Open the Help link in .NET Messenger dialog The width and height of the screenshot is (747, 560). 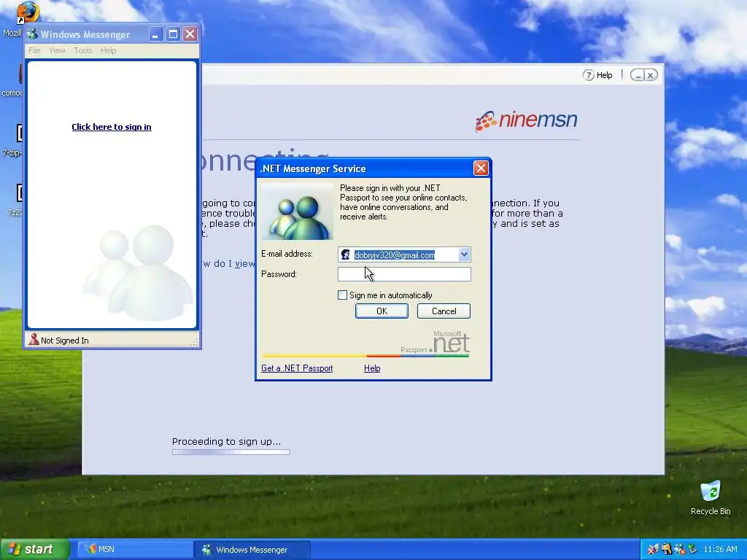(x=372, y=368)
